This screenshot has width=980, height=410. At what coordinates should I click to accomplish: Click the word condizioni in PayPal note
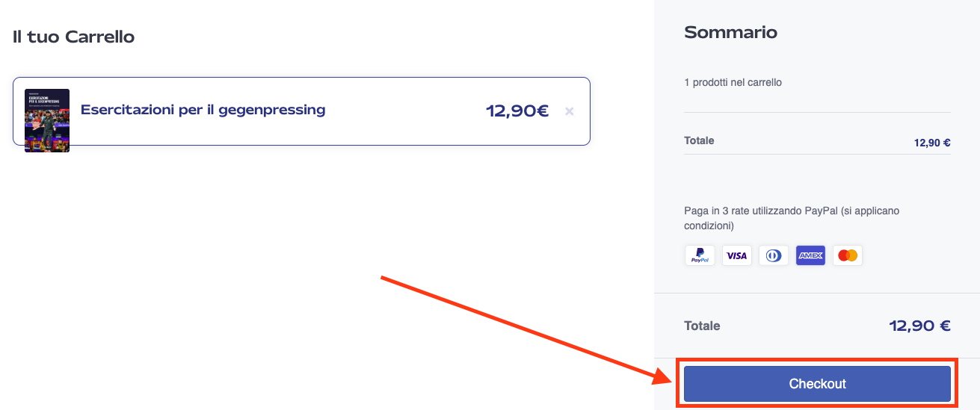706,226
